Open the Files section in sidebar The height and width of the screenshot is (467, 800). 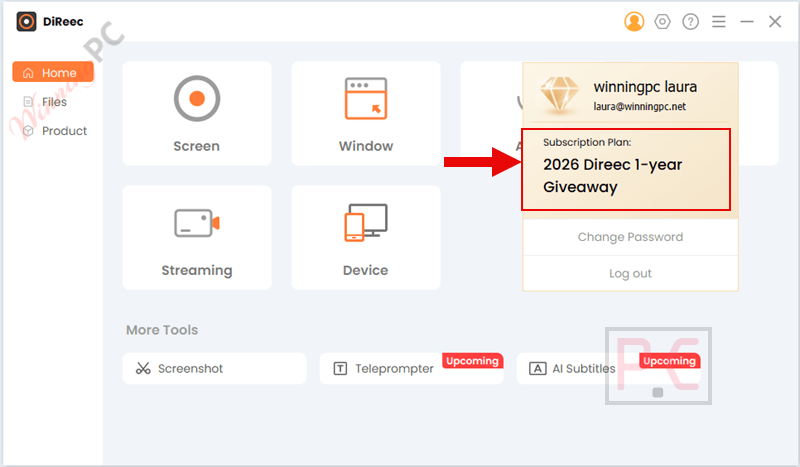[45, 102]
